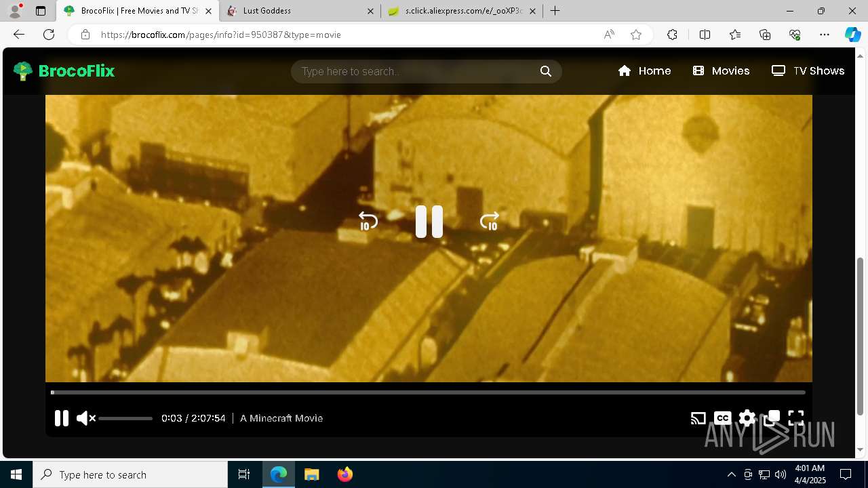Open player settings gear
868x488 pixels.
[747, 418]
